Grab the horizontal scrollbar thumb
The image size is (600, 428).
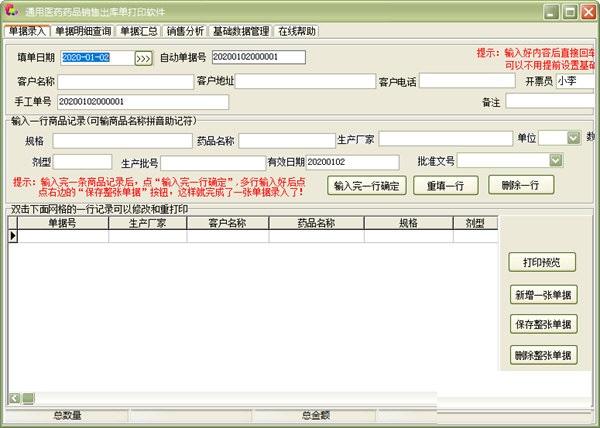click(x=28, y=398)
